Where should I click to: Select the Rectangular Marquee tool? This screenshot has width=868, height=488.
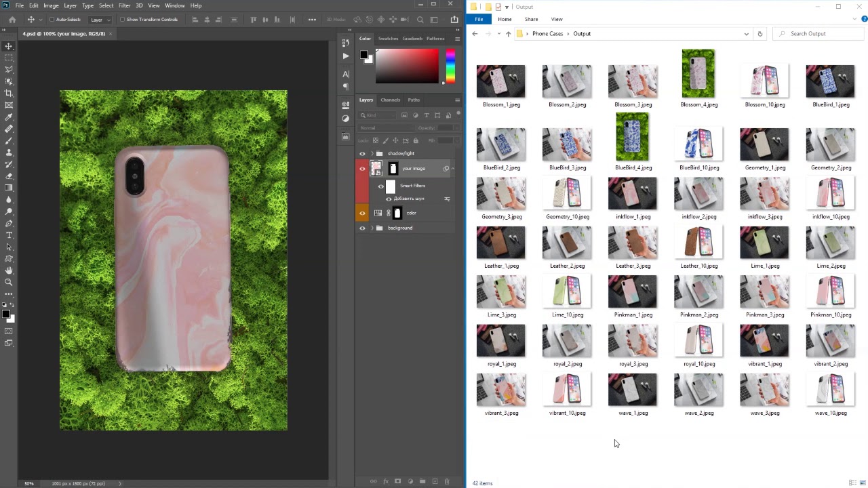pos(9,58)
